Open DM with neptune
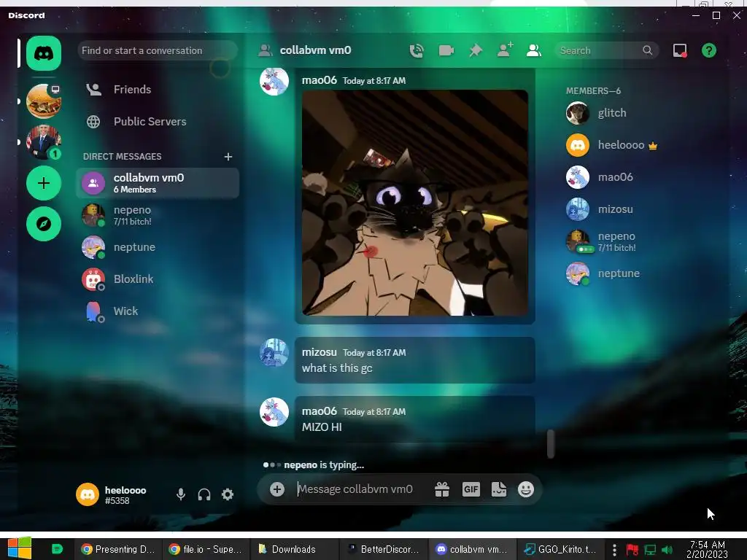747x560 pixels. click(158, 247)
